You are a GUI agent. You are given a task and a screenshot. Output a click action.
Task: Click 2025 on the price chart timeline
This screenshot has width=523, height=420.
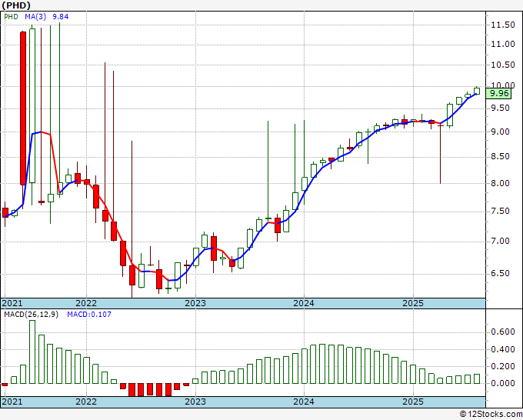[413, 303]
